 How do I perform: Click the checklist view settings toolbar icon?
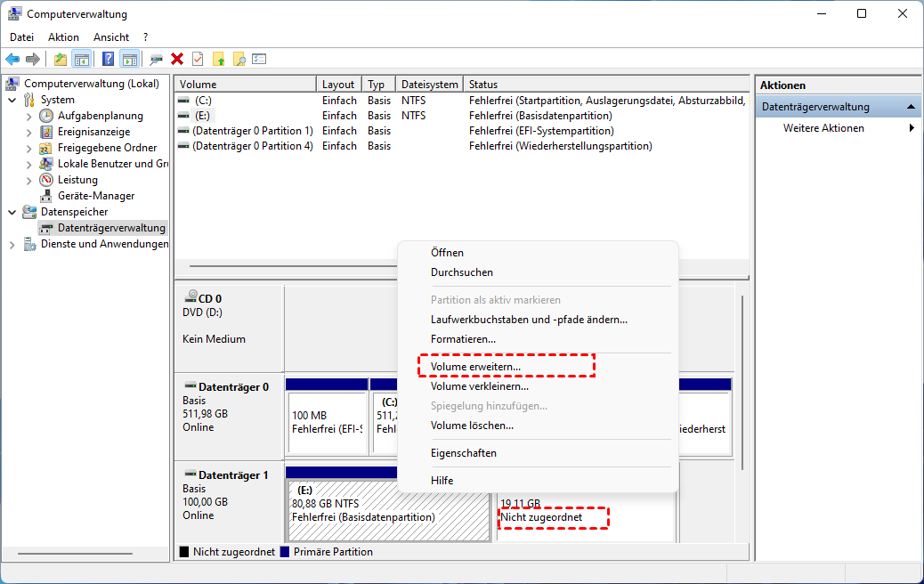[259, 59]
